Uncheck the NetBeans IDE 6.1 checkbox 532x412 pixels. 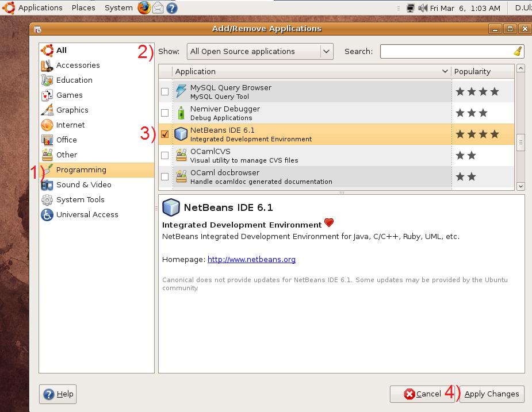click(x=165, y=134)
